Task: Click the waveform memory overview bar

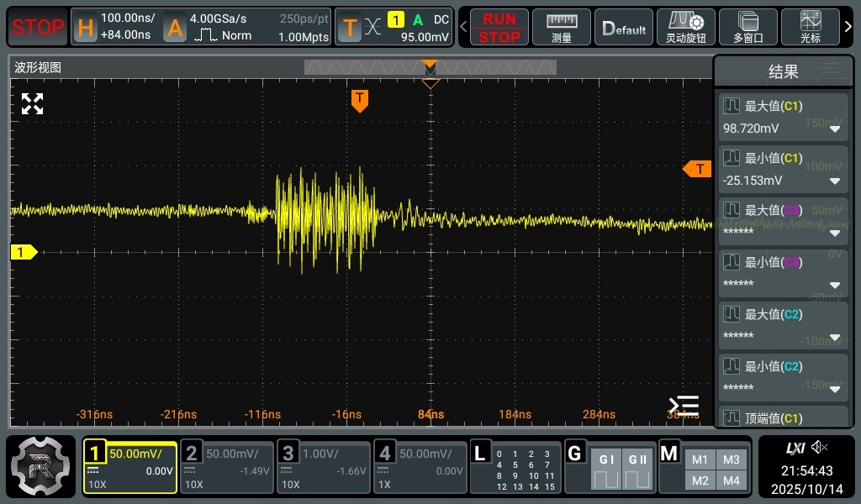Action: click(430, 68)
